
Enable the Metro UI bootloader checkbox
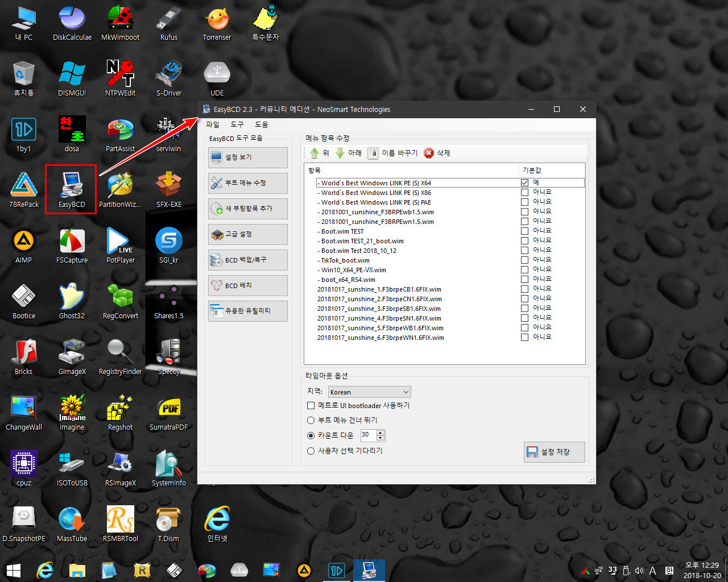tap(311, 405)
